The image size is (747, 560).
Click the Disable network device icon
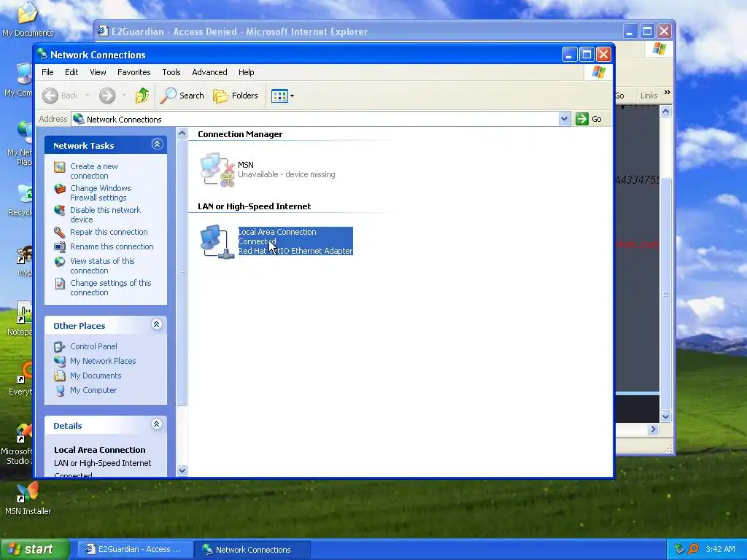coord(60,210)
